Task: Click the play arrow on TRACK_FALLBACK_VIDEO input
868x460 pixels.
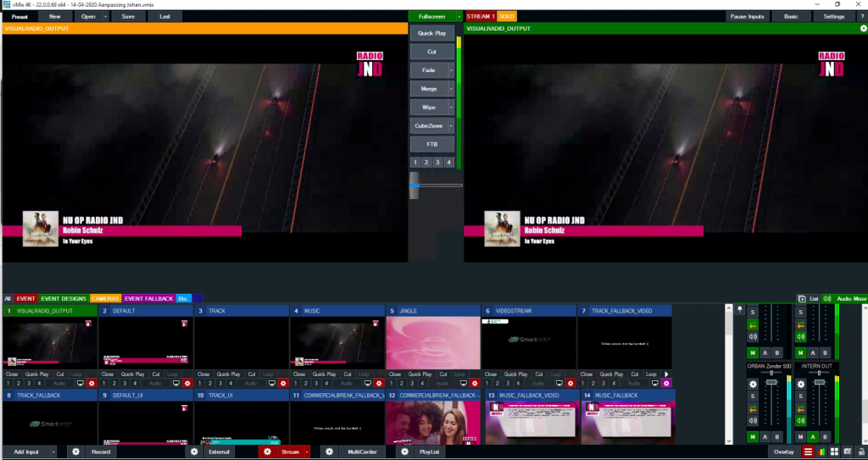Action: [x=666, y=374]
